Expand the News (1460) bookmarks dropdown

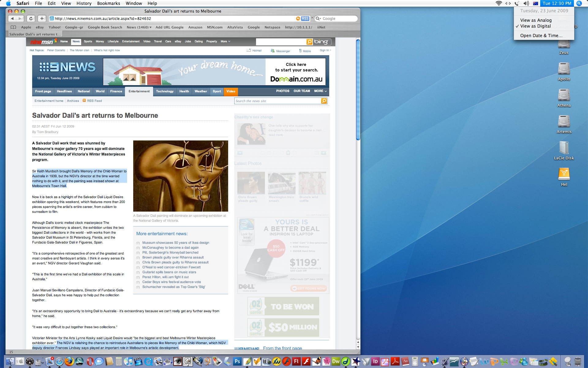[x=139, y=27]
